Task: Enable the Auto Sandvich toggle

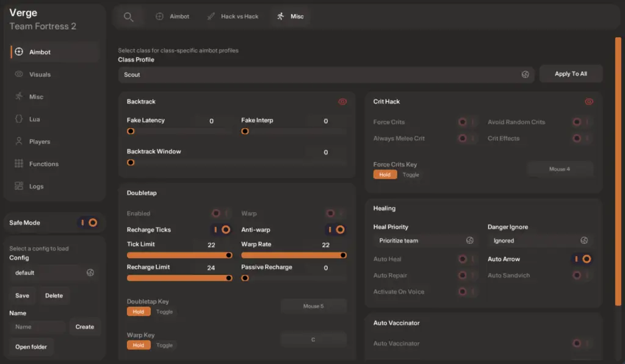Action: tap(582, 275)
